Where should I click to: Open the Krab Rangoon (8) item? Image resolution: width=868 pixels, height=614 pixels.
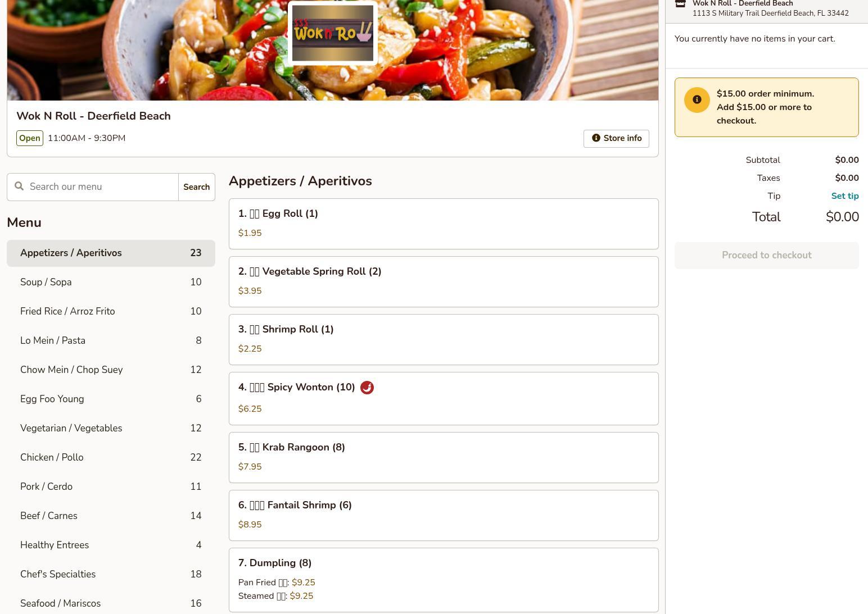pos(444,457)
